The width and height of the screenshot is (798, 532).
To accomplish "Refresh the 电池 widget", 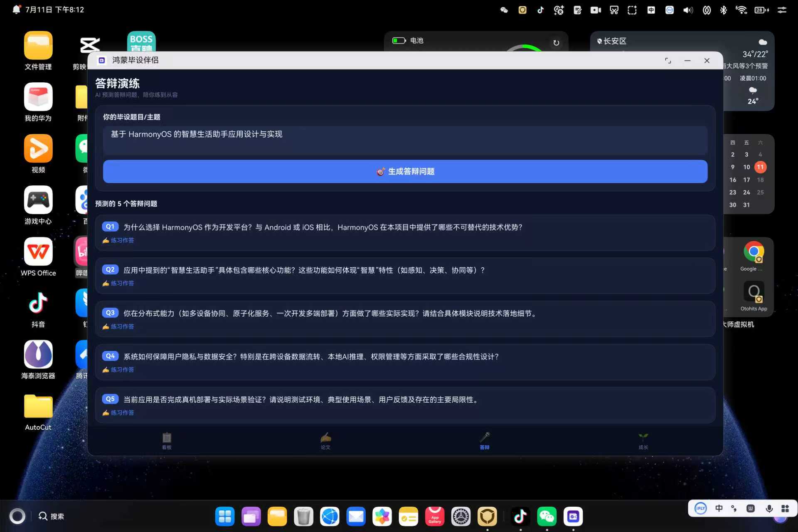I will tap(556, 43).
